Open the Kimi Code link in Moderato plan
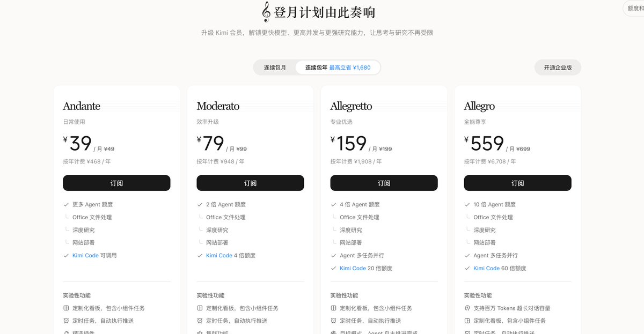Screen dimensions: 644x334 click(219, 256)
